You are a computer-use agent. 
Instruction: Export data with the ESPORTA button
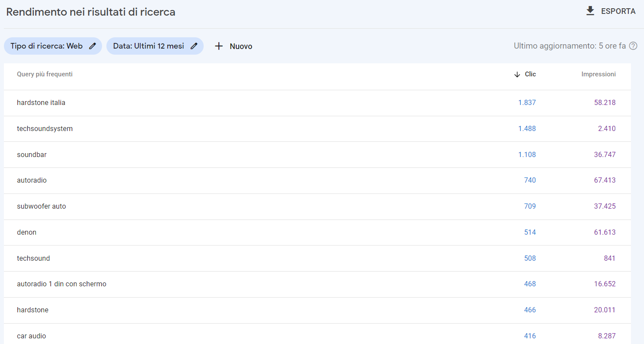(x=611, y=11)
